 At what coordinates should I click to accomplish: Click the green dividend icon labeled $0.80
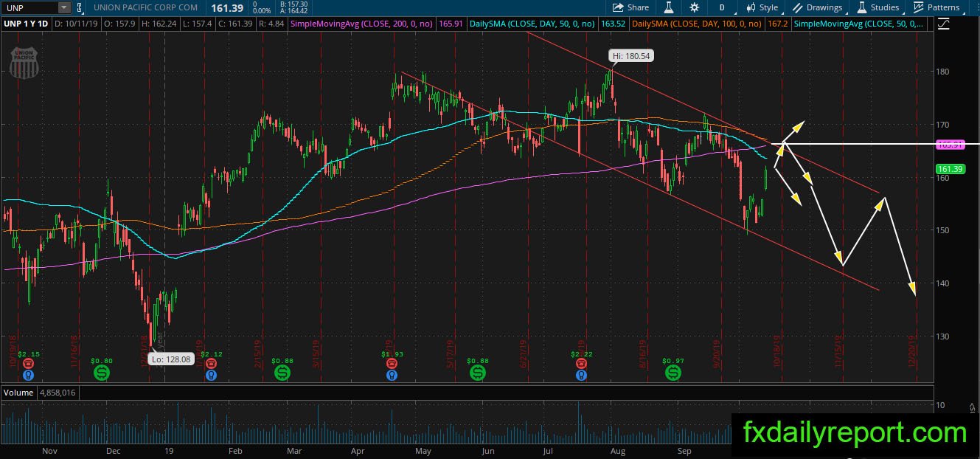(x=101, y=373)
